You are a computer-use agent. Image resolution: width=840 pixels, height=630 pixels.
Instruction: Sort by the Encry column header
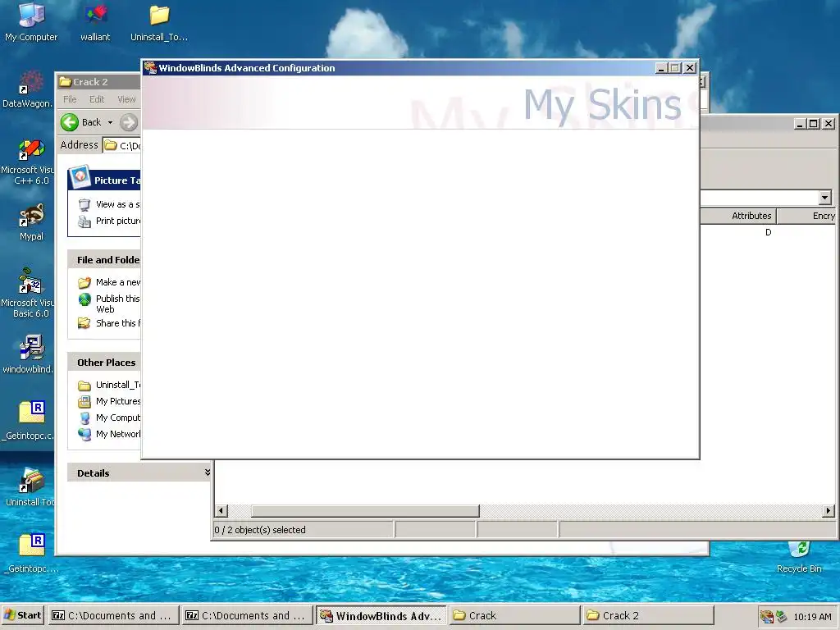[806, 216]
